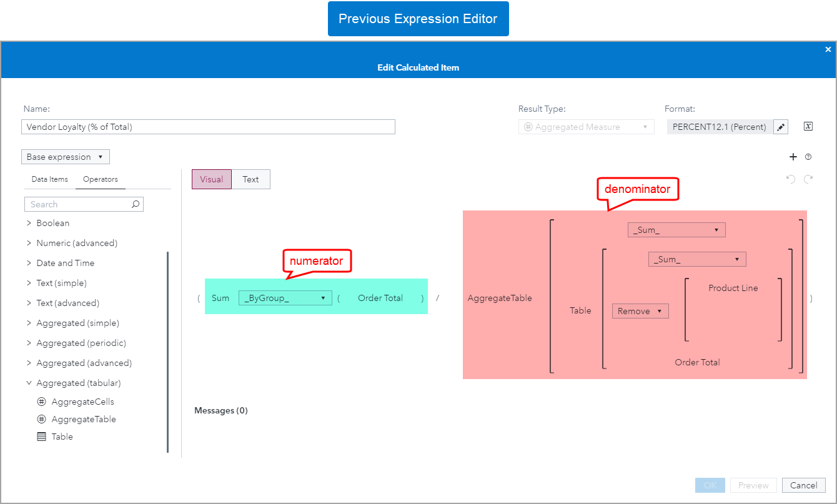The width and height of the screenshot is (837, 504).
Task: Click the pencil icon to edit the format
Action: (x=780, y=126)
